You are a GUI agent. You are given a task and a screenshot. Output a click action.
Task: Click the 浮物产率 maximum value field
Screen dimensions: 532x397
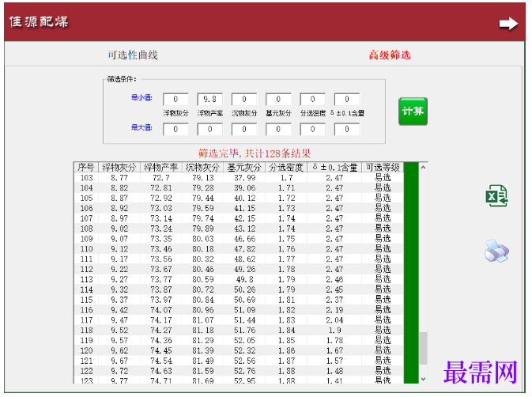click(x=209, y=129)
